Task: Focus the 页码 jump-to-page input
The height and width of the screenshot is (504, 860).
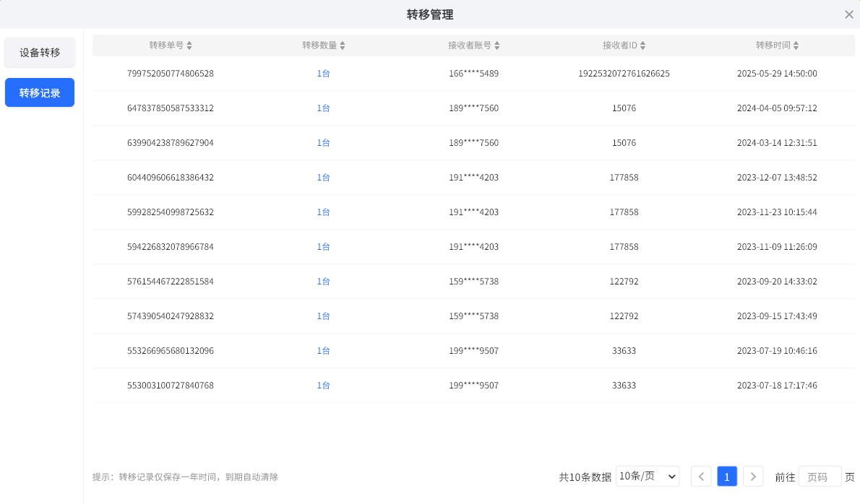Action: point(820,477)
